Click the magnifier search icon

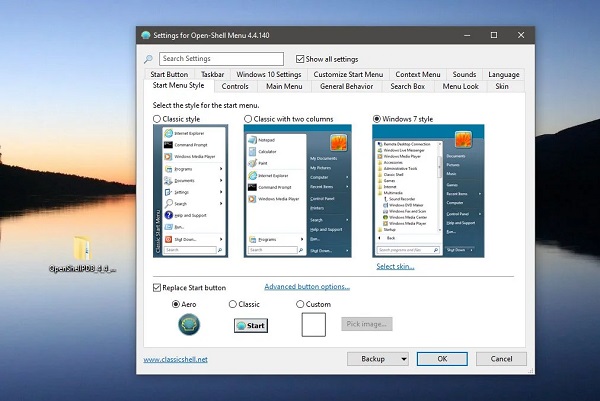point(148,59)
